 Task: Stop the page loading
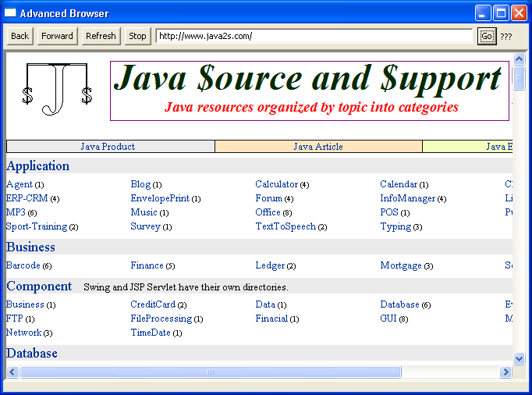pyautogui.click(x=137, y=36)
